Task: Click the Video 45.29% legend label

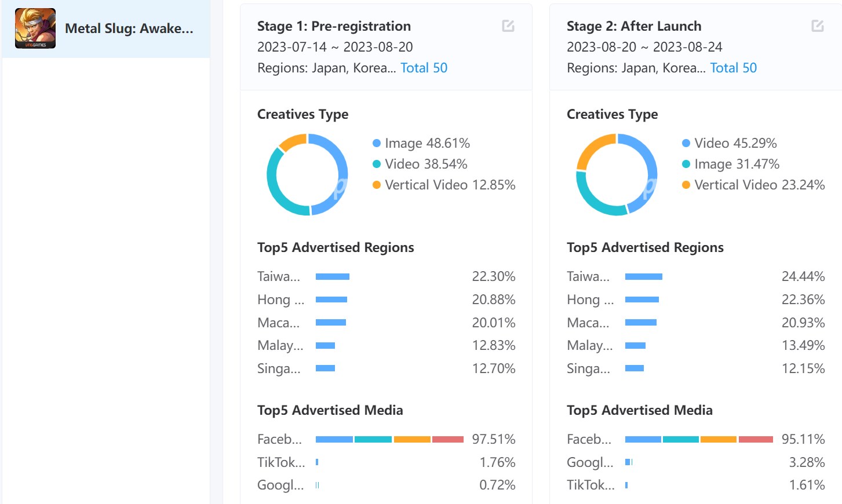Action: click(x=735, y=143)
